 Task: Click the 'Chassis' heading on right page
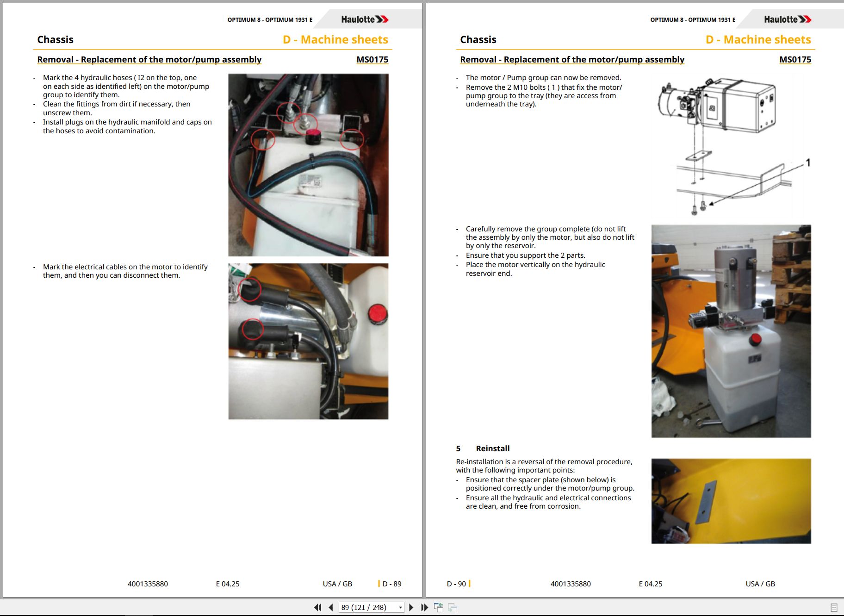[x=478, y=39]
